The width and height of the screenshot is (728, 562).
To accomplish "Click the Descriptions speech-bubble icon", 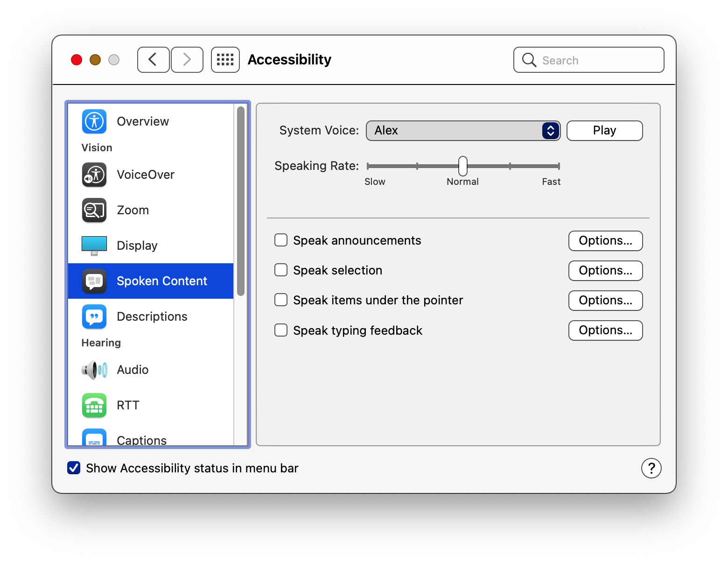I will (x=94, y=316).
